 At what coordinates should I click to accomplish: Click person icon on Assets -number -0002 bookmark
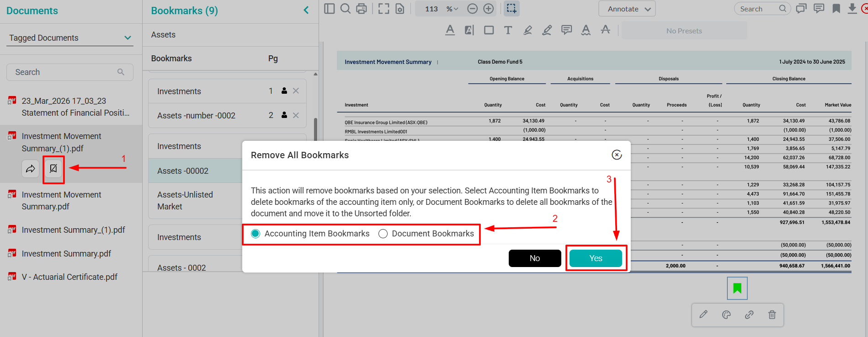[x=284, y=115]
